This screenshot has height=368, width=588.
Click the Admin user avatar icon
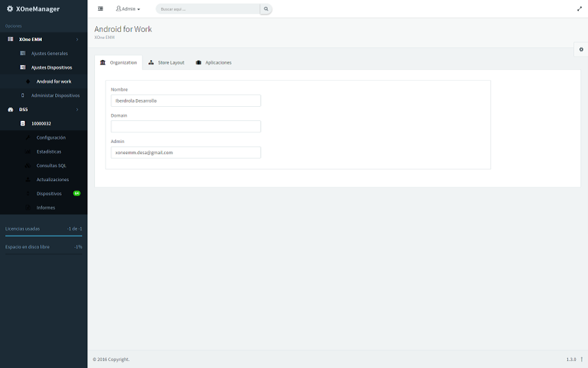(x=119, y=8)
